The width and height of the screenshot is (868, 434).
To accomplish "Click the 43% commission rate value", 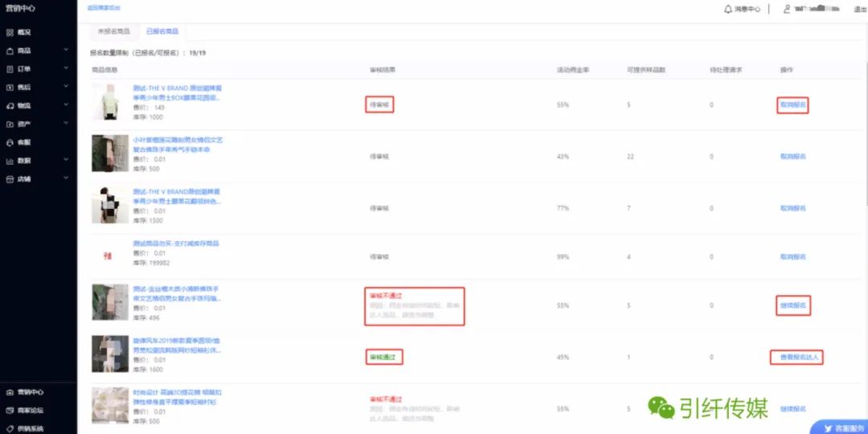I will [563, 157].
